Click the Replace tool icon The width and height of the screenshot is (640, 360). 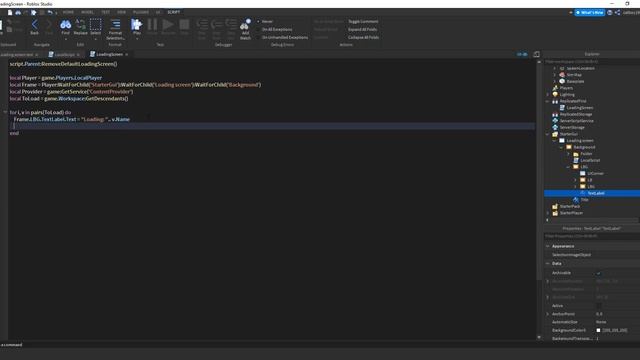coord(80,24)
